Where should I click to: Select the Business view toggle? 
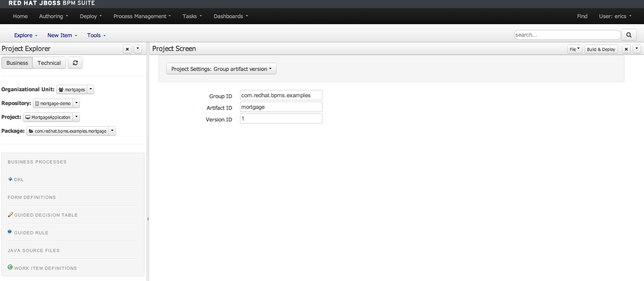click(x=17, y=63)
